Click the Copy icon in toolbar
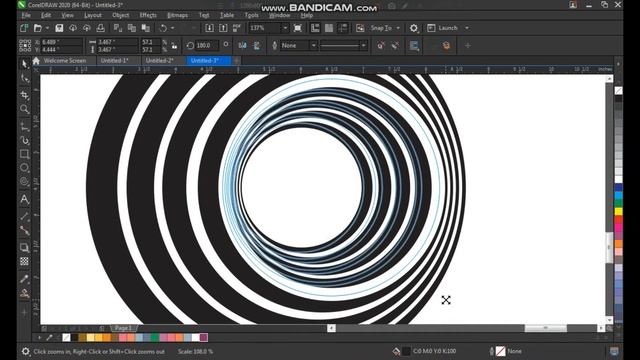This screenshot has width=640, height=360. point(132,28)
